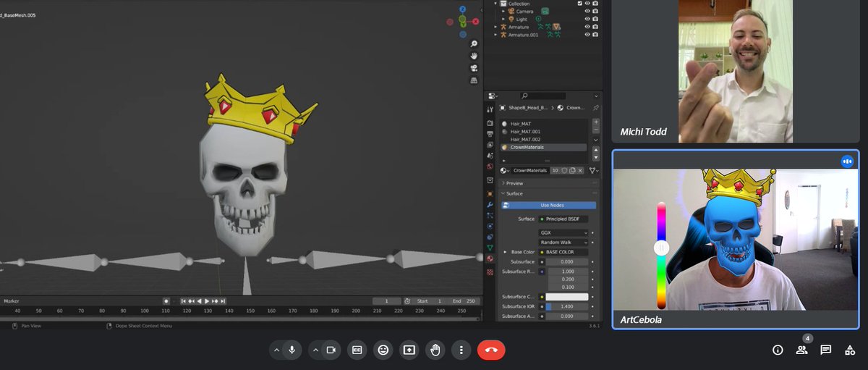Select the CrownMaterials material slot
This screenshot has height=370, width=868.
click(542, 147)
